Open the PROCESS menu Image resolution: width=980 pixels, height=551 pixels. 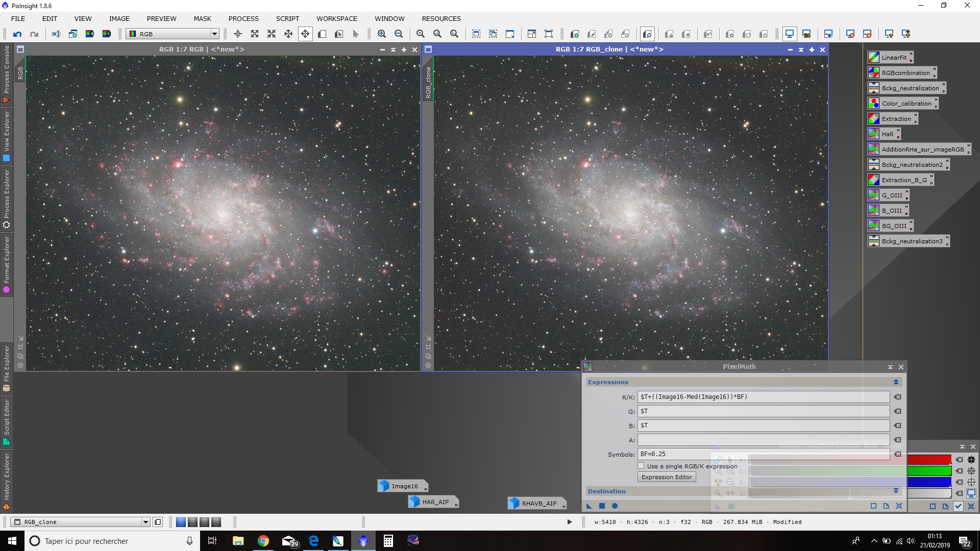click(x=243, y=19)
